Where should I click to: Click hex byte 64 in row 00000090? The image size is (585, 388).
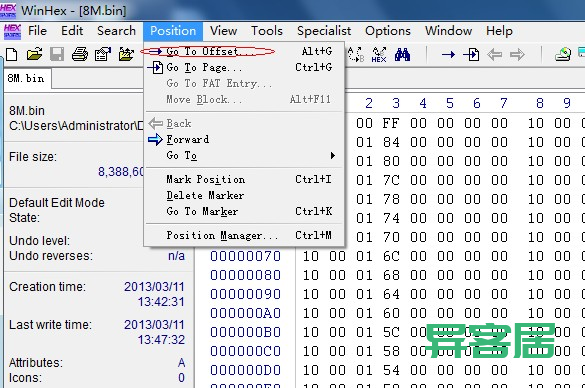click(391, 294)
